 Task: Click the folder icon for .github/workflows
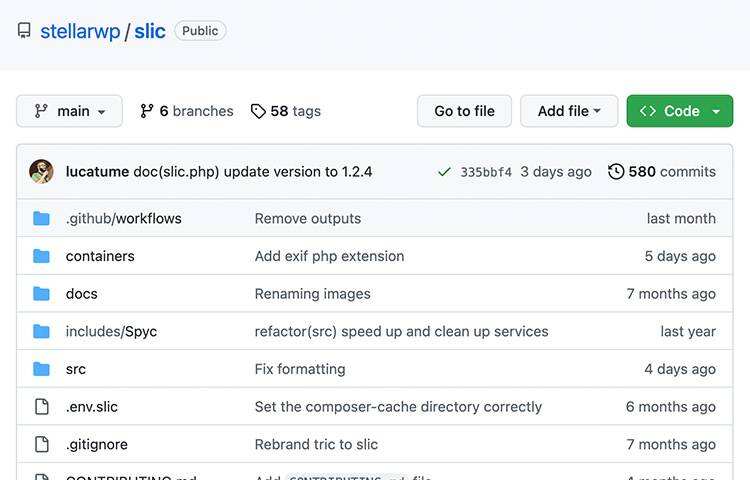click(41, 219)
